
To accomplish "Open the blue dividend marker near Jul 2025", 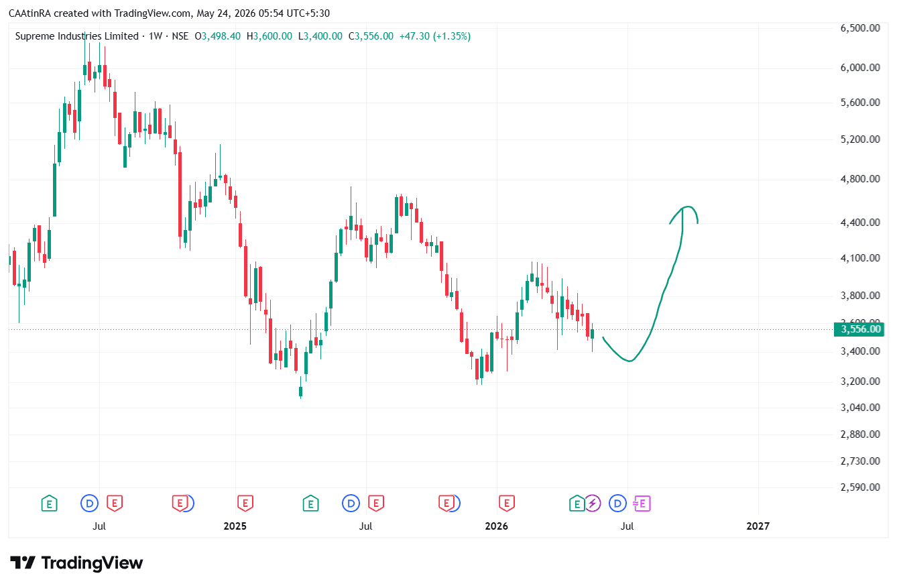I will pyautogui.click(x=351, y=503).
